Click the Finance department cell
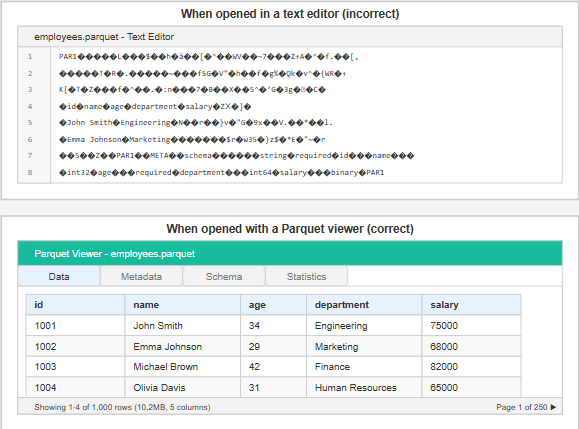 (x=364, y=367)
